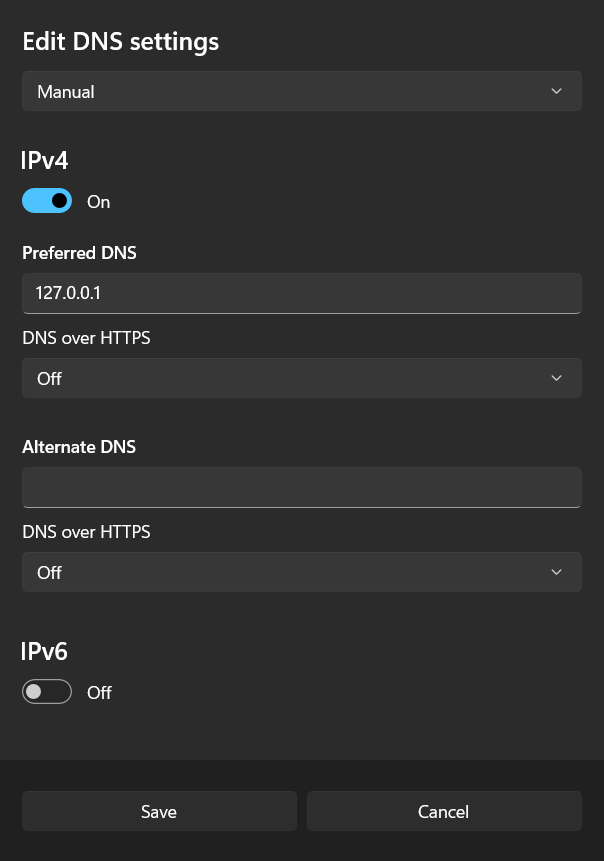Cancel editing DNS settings

tap(443, 811)
